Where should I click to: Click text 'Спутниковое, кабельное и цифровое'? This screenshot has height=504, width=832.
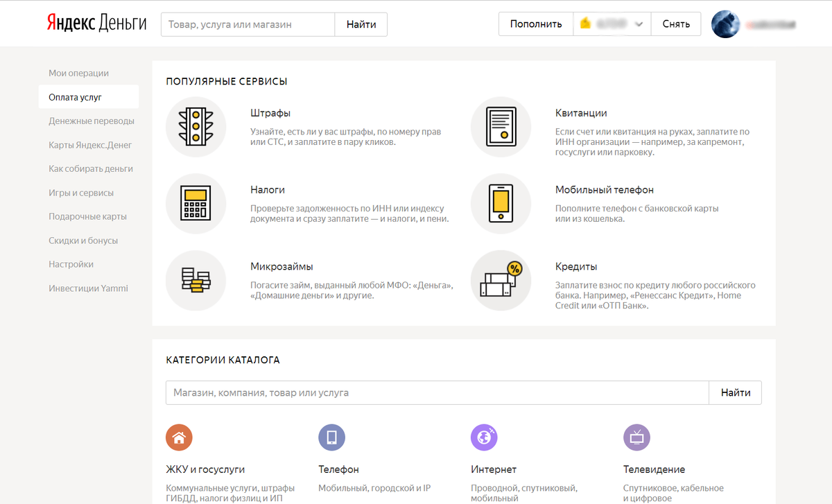tap(673, 493)
